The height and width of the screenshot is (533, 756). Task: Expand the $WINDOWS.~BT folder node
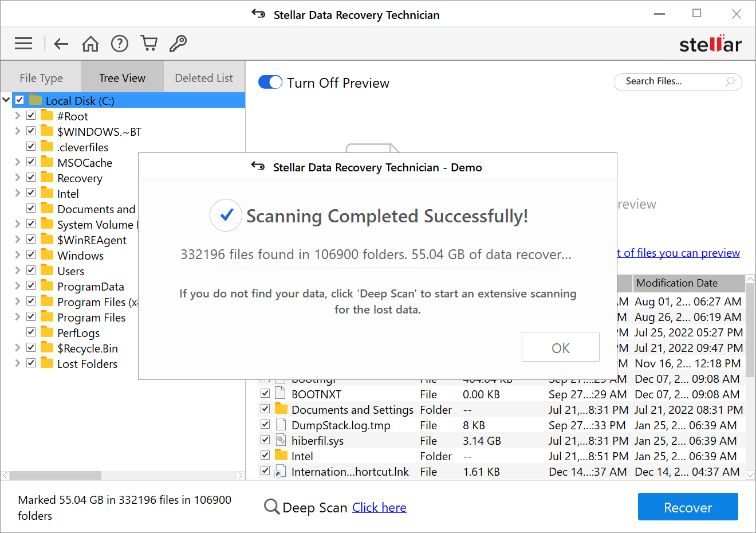click(x=18, y=131)
